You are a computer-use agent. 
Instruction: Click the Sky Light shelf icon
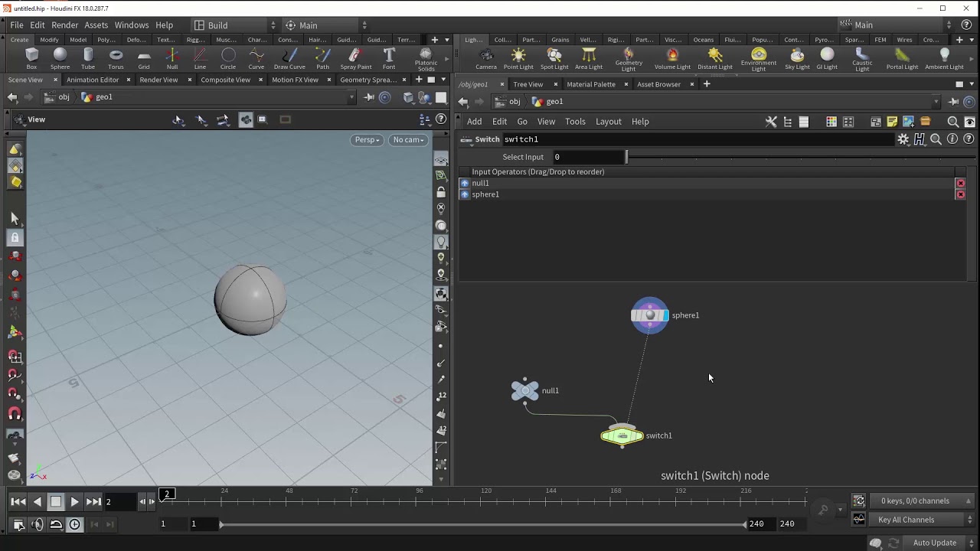click(x=797, y=57)
